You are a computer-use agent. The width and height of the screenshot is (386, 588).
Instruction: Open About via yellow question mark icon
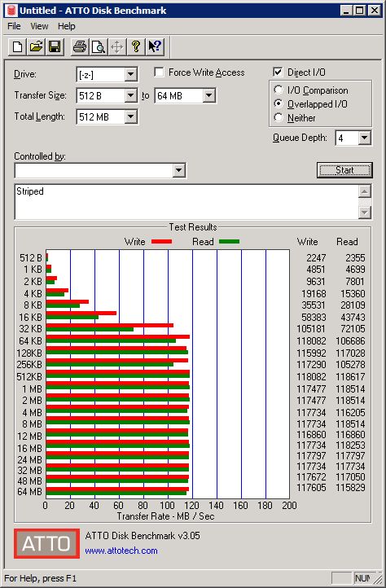[136, 47]
